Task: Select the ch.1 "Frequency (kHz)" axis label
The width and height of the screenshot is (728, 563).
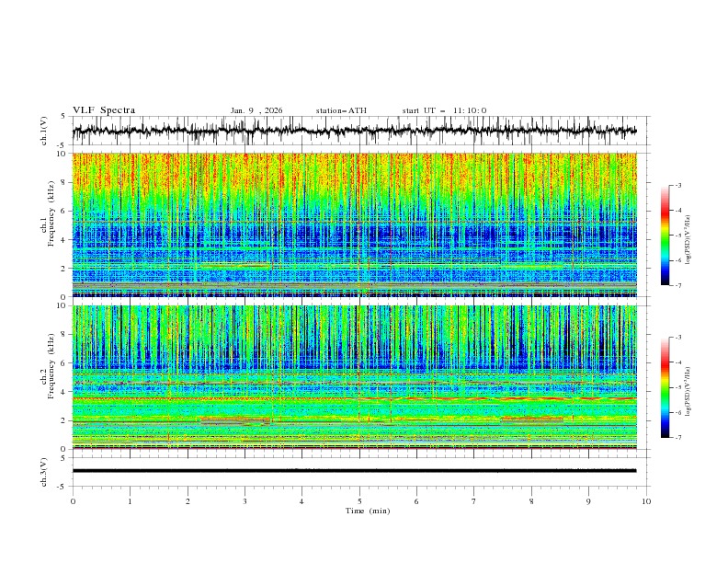Action: coord(51,214)
